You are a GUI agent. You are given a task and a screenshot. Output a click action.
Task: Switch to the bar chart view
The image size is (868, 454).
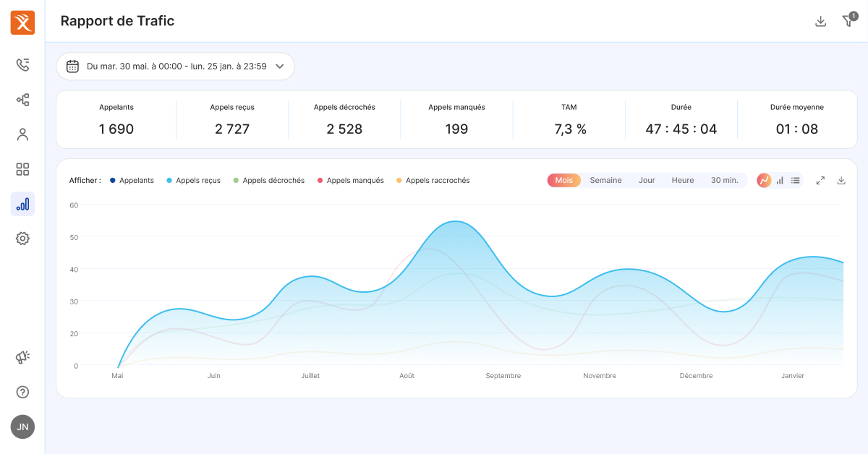tap(780, 180)
